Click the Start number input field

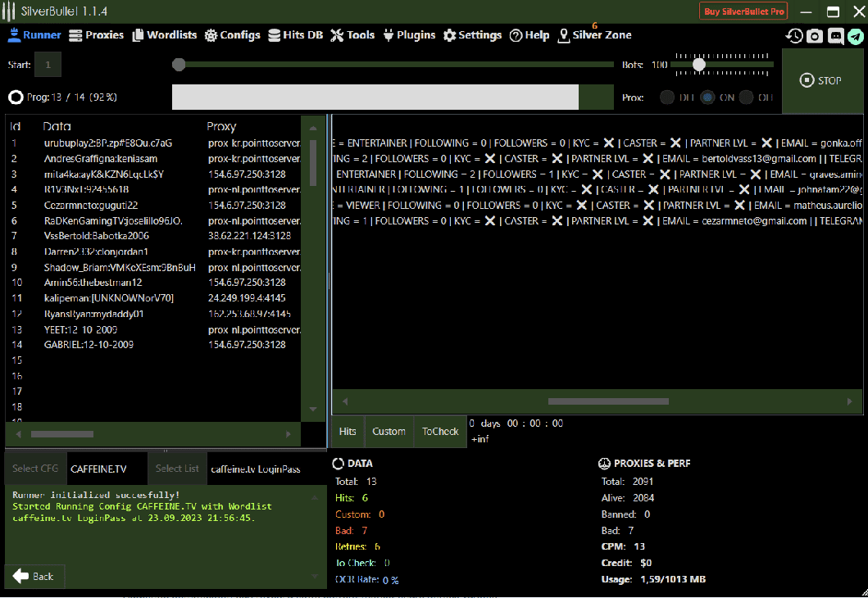pos(48,64)
